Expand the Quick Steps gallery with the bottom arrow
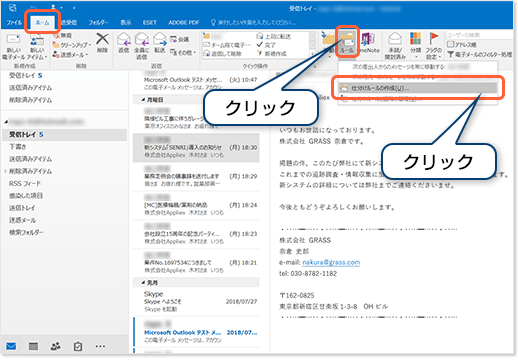This screenshot has width=518, height=360. coord(312,53)
